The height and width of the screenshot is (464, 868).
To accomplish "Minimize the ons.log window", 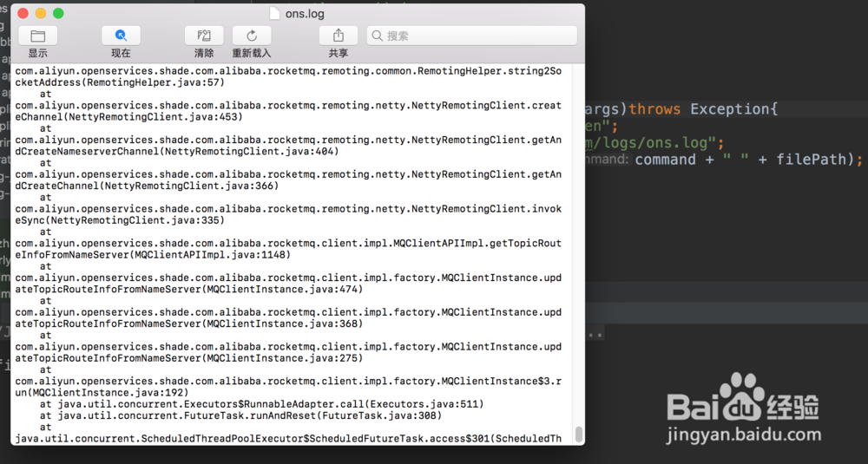I will point(41,13).
